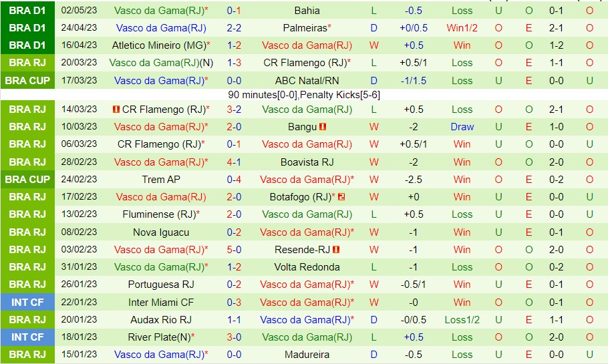
Task: Open the Bahia team link
Action: [x=307, y=11]
